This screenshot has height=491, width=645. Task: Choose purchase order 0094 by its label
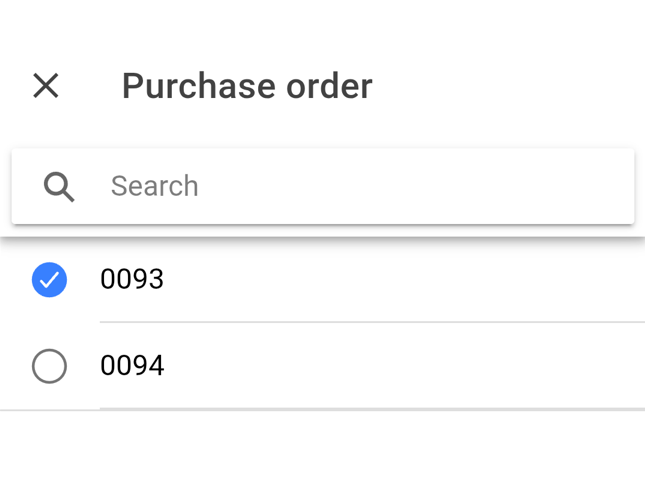(x=132, y=366)
